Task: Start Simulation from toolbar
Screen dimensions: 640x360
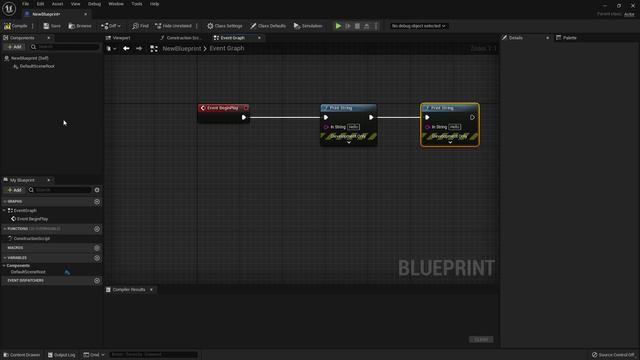Action: [308, 26]
